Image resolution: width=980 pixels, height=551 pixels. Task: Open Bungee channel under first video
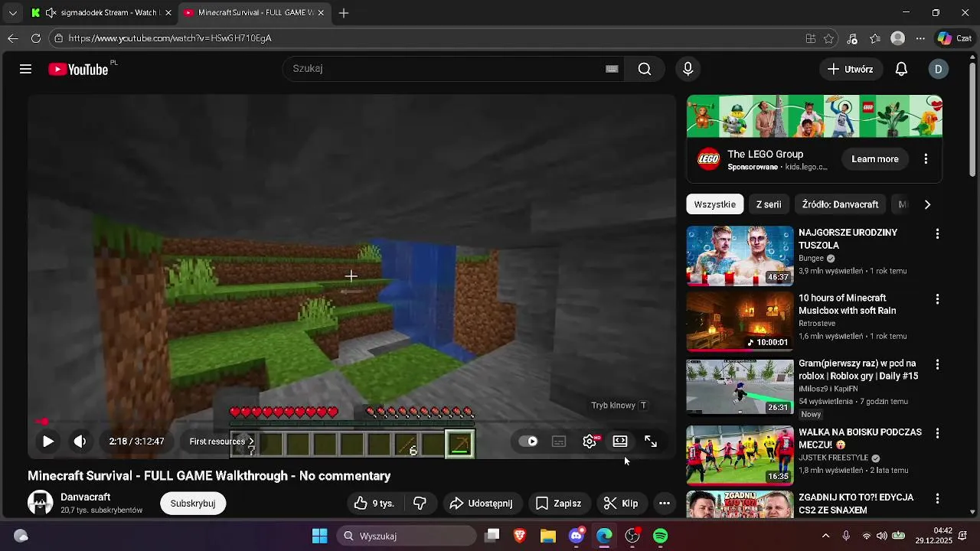[x=812, y=259]
